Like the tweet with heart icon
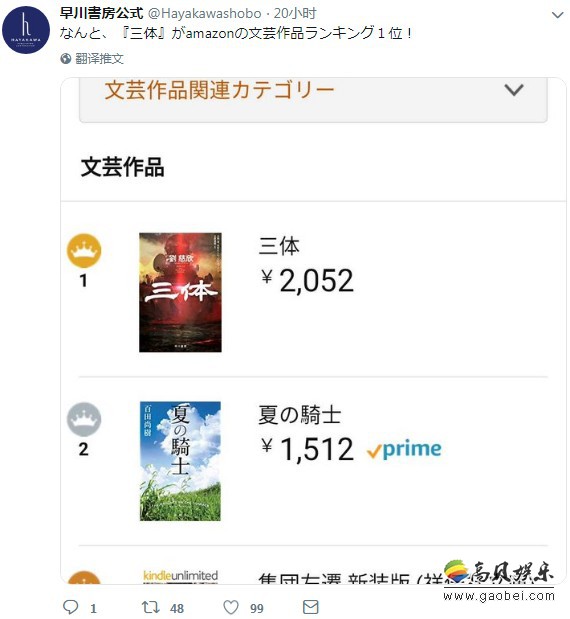 coord(231,607)
